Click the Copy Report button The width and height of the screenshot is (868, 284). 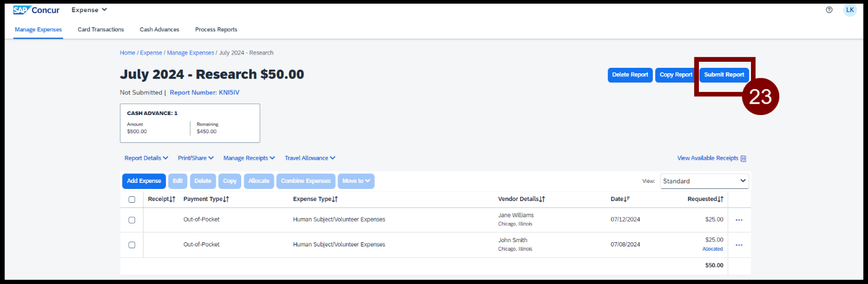676,75
